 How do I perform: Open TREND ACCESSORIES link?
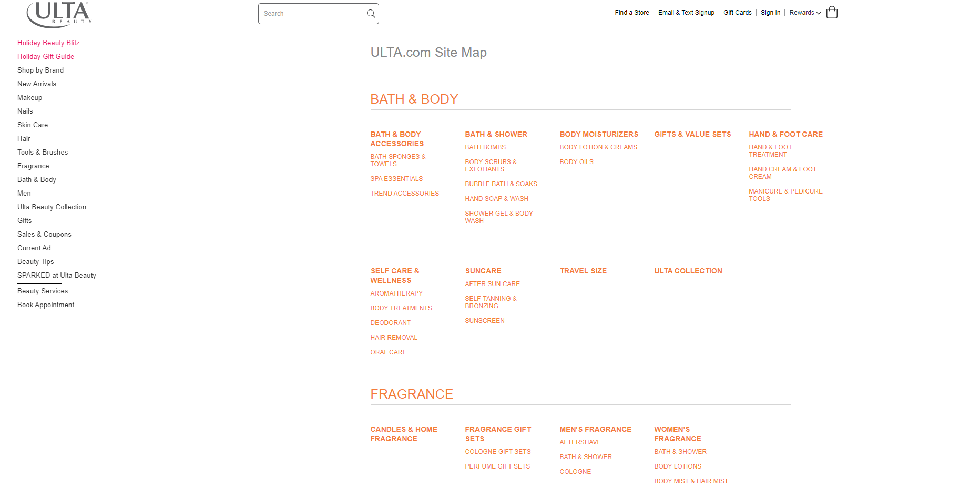[404, 194]
